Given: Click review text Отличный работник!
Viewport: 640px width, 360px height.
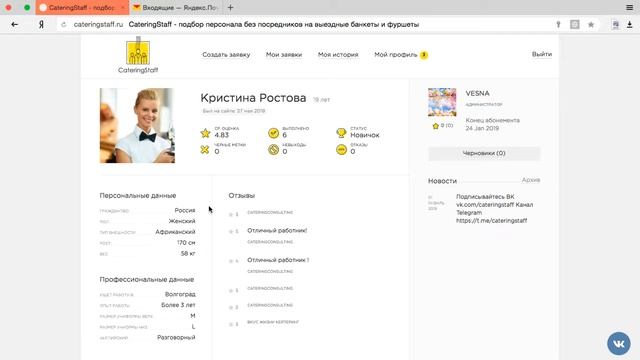Looking at the screenshot, I should (x=277, y=231).
